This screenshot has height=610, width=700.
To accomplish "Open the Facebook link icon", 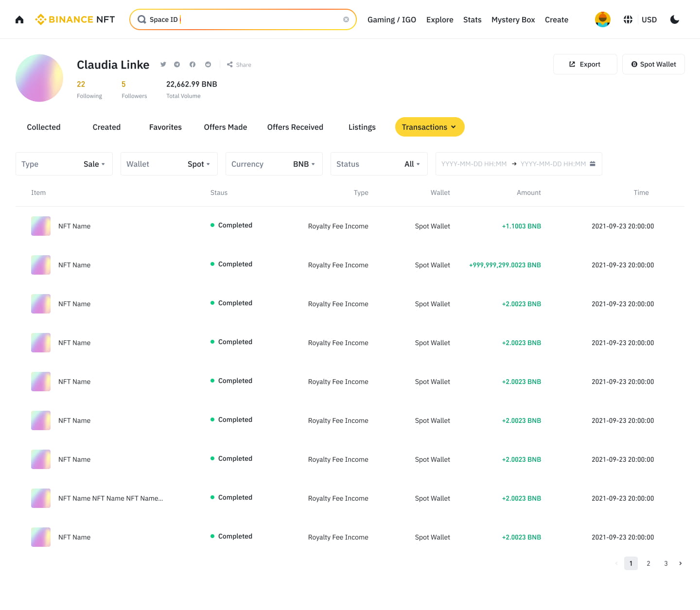I will point(192,65).
